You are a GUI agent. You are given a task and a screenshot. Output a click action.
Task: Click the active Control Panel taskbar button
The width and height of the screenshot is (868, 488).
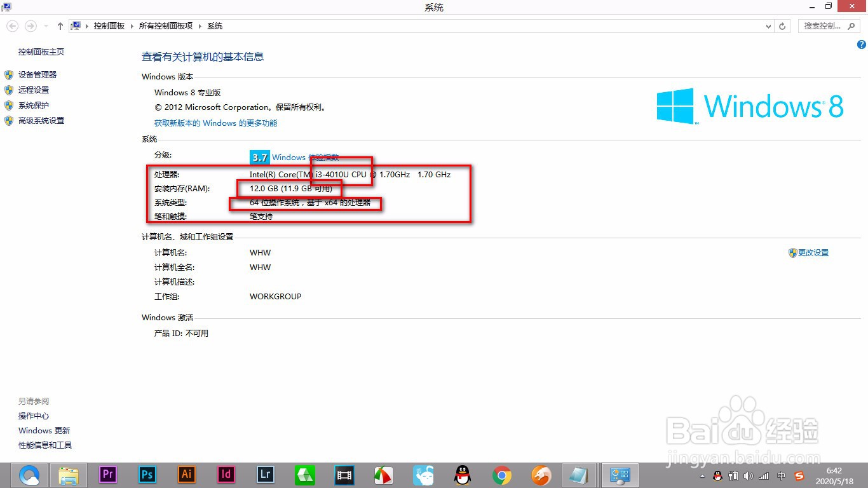point(619,475)
